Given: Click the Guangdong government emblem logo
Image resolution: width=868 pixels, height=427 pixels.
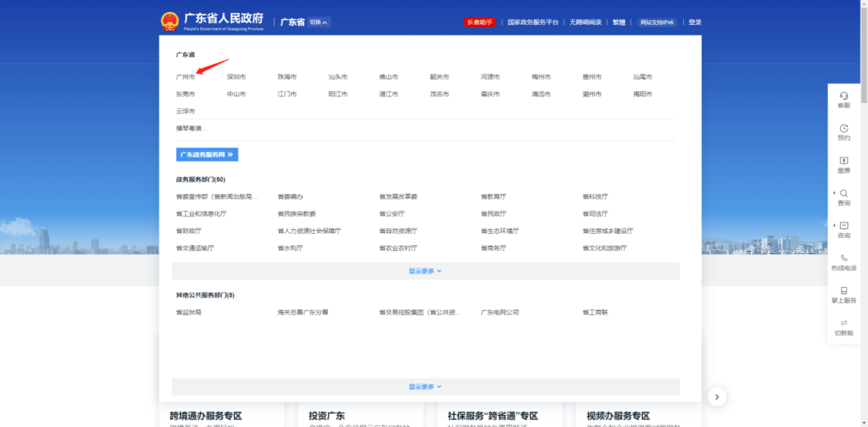Looking at the screenshot, I should tap(170, 22).
